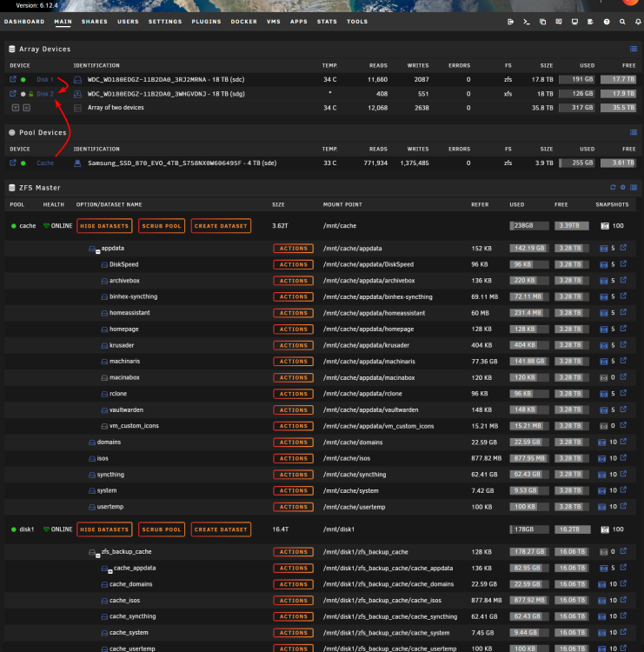This screenshot has width=644, height=652.
Task: Click the Samsung SSD drive icon
Action: [77, 163]
